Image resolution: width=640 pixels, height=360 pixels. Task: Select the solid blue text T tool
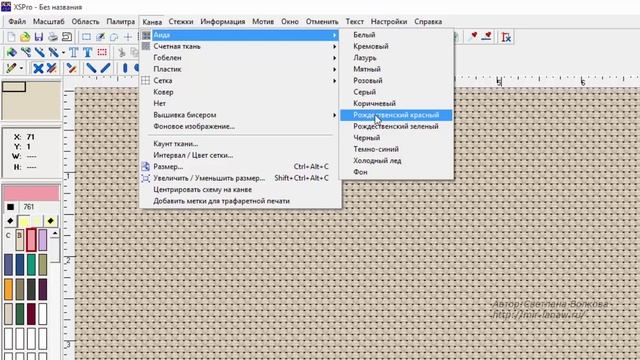[x=87, y=52]
